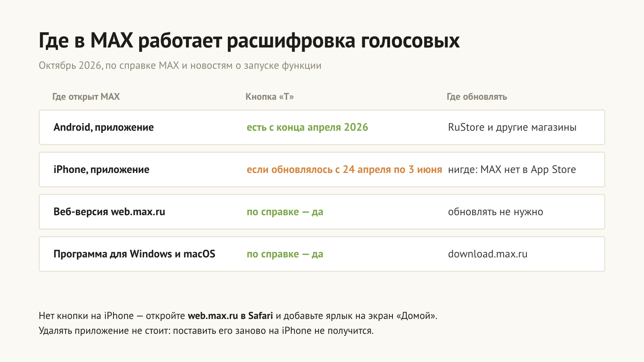
Task: Select the 'Веб-версия web.max.ru' cell
Action: (x=109, y=212)
